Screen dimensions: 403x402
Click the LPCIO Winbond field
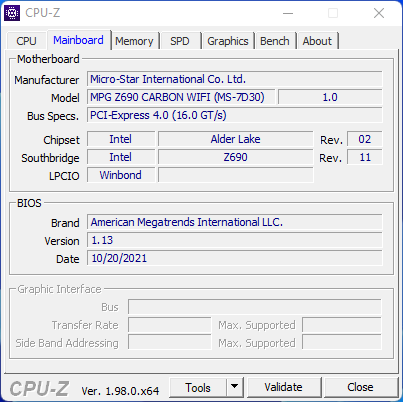point(121,175)
